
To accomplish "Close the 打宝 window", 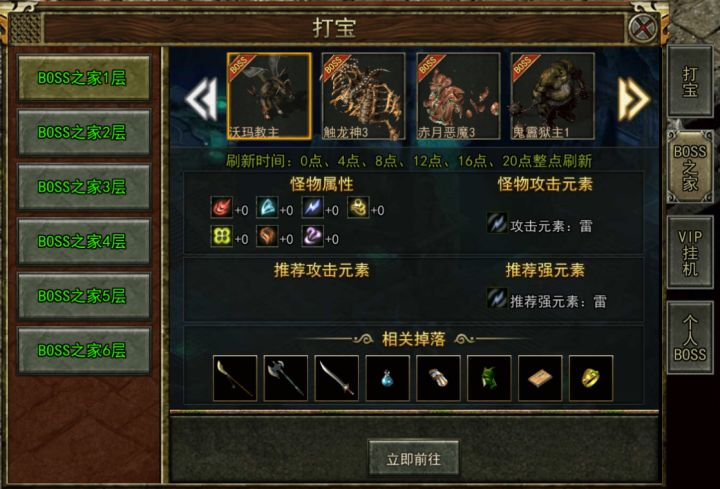I will (x=642, y=28).
